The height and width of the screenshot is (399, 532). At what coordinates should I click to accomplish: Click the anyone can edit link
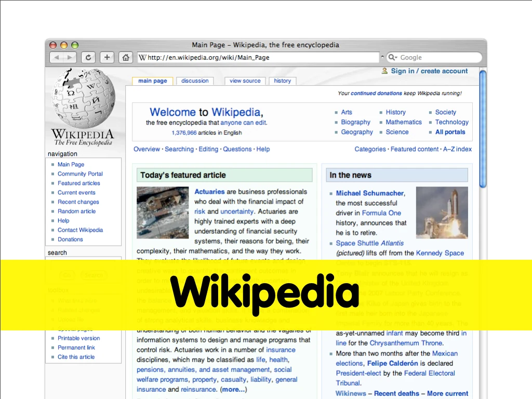click(x=243, y=123)
